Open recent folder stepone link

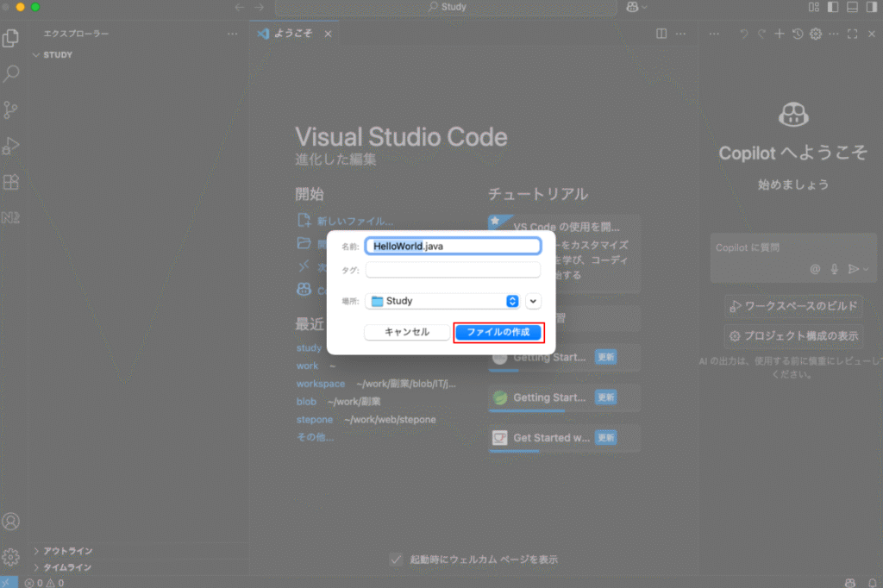(314, 420)
